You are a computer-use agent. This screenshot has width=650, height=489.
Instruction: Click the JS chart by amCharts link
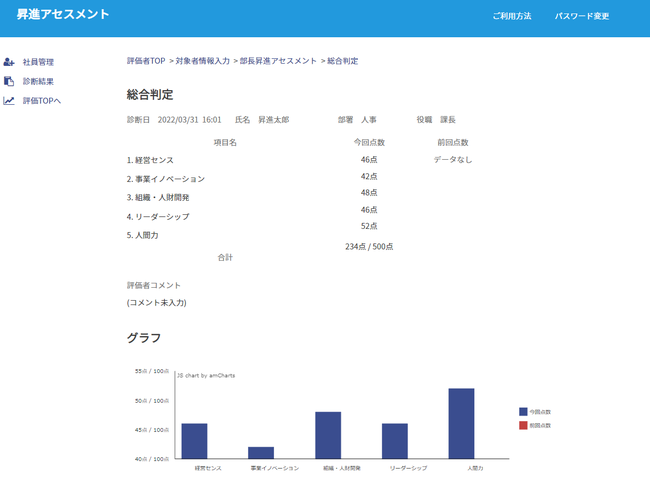pyautogui.click(x=206, y=375)
